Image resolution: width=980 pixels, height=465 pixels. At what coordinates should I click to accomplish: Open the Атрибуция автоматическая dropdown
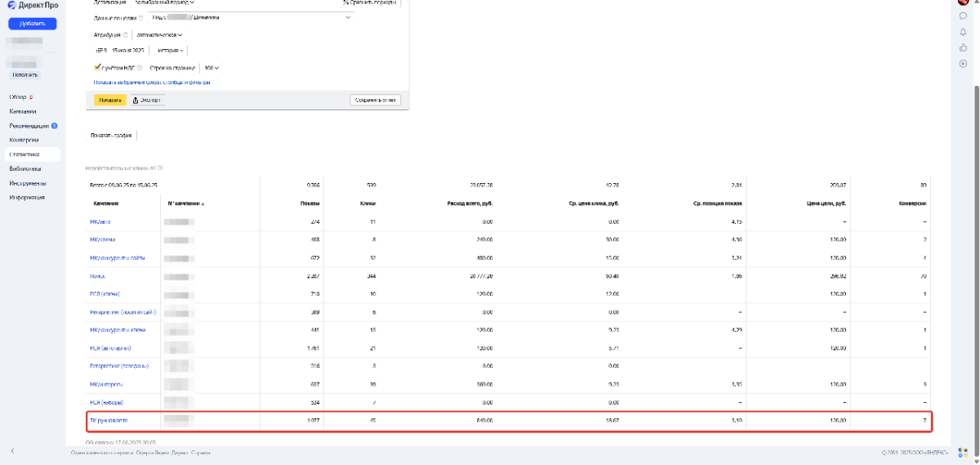click(159, 35)
